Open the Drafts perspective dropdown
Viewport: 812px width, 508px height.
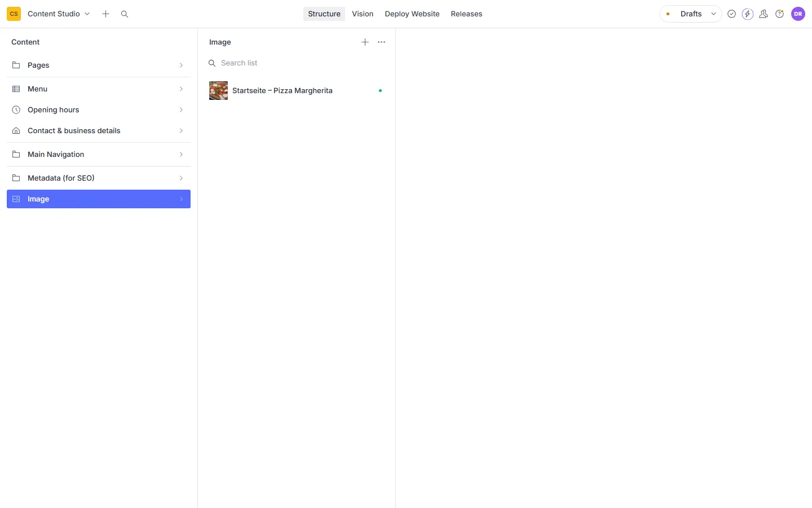691,14
